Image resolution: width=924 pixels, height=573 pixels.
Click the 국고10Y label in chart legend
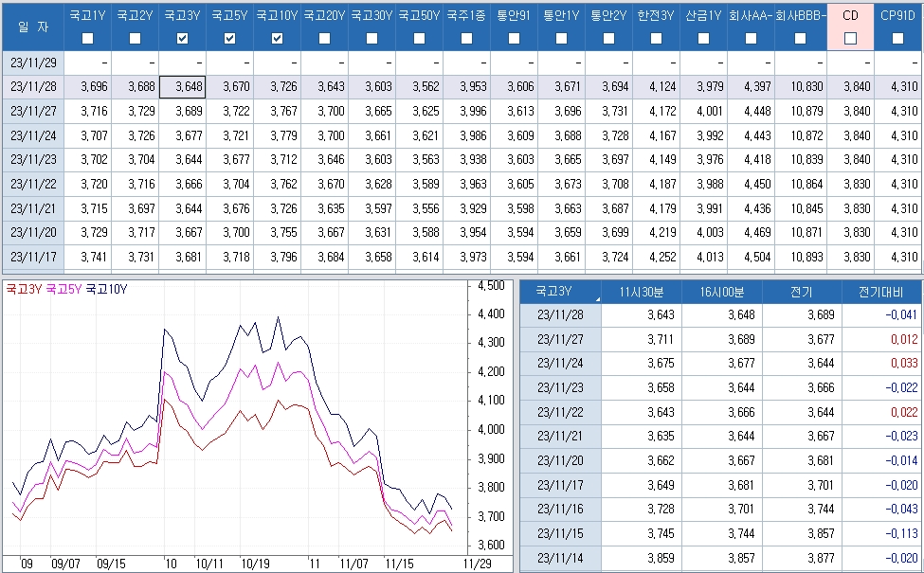click(106, 289)
